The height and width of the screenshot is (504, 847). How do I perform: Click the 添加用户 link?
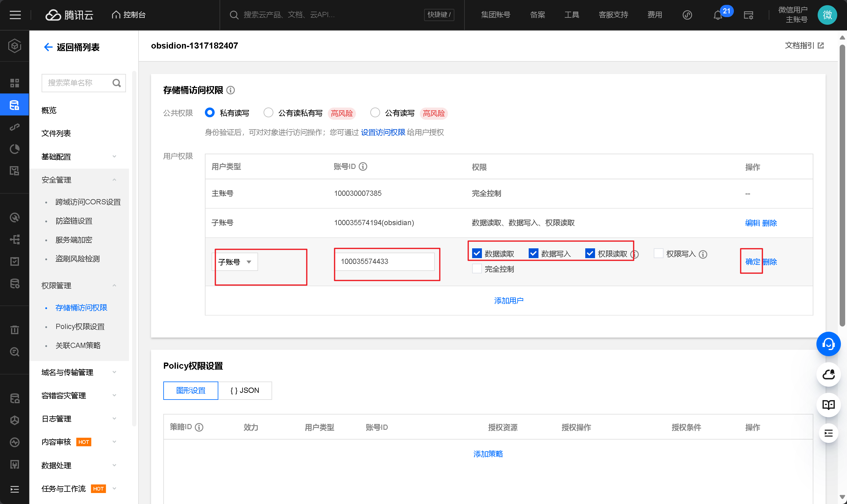coord(509,301)
